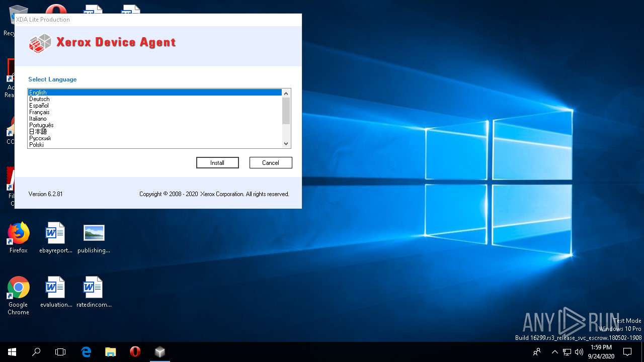The width and height of the screenshot is (644, 362).
Task: Open the People icon in system tray
Action: pos(537,352)
